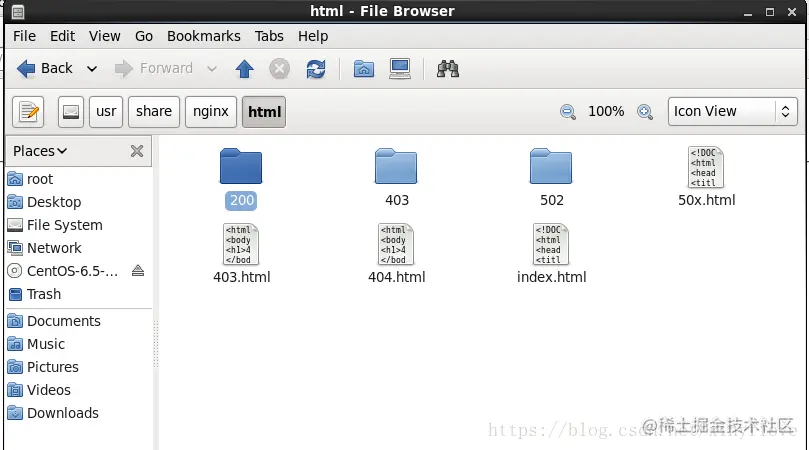Select the 200 folder icon
809x450 pixels.
tap(241, 166)
